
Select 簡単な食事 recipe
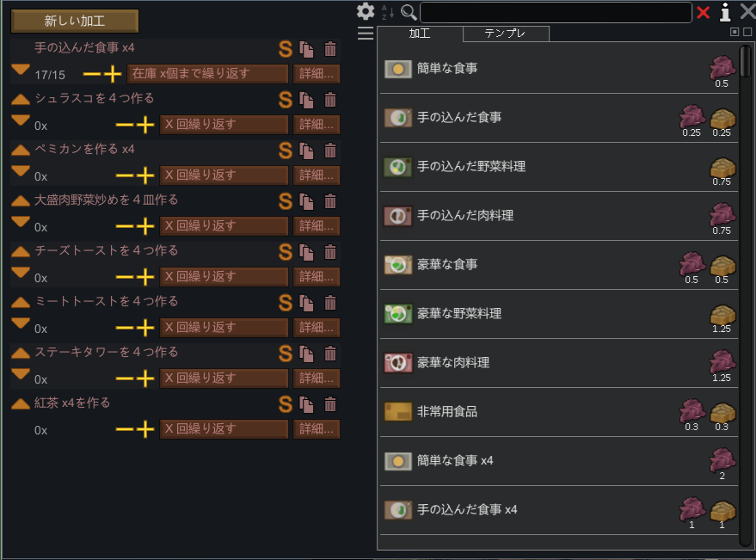tap(559, 69)
